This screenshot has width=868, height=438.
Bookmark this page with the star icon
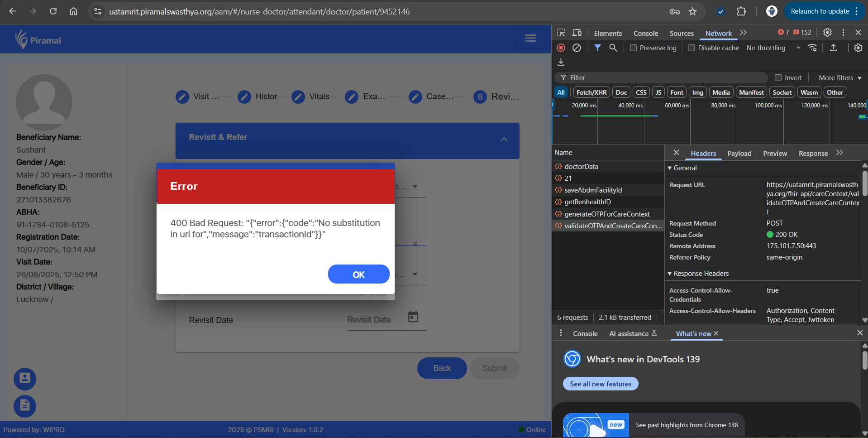click(692, 11)
